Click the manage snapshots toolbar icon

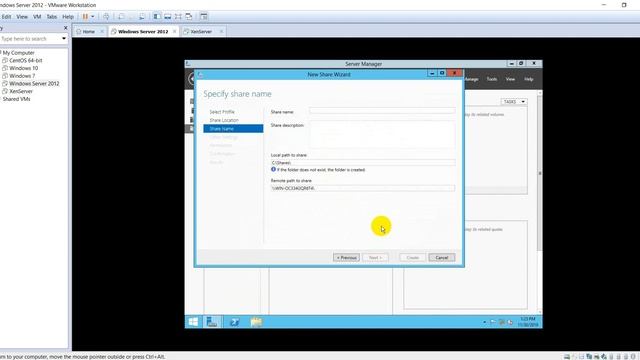point(142,17)
